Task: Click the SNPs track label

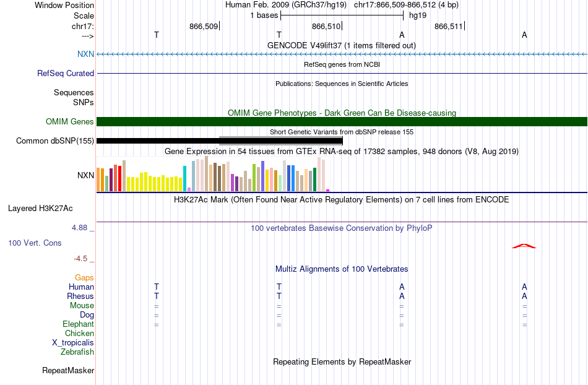Action: click(84, 102)
